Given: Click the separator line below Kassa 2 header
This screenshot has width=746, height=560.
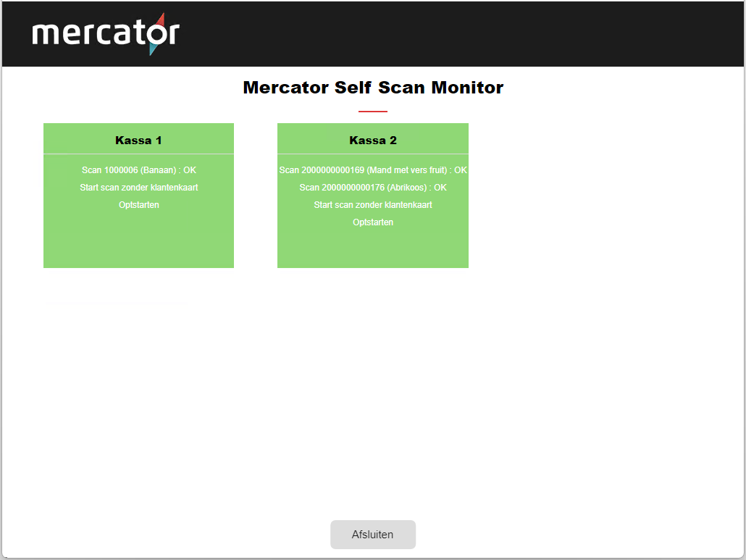Looking at the screenshot, I should click(373, 154).
